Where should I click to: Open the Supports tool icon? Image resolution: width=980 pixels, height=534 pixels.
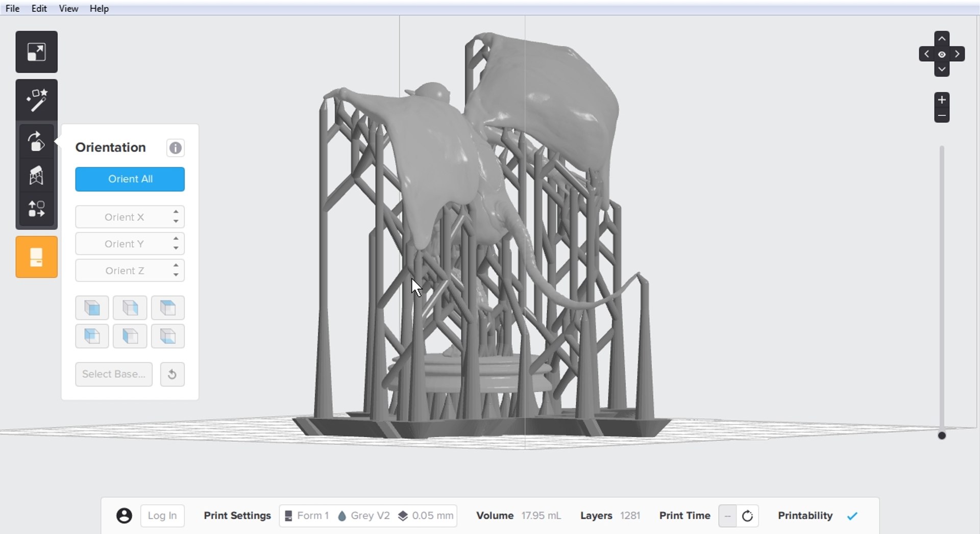36,175
